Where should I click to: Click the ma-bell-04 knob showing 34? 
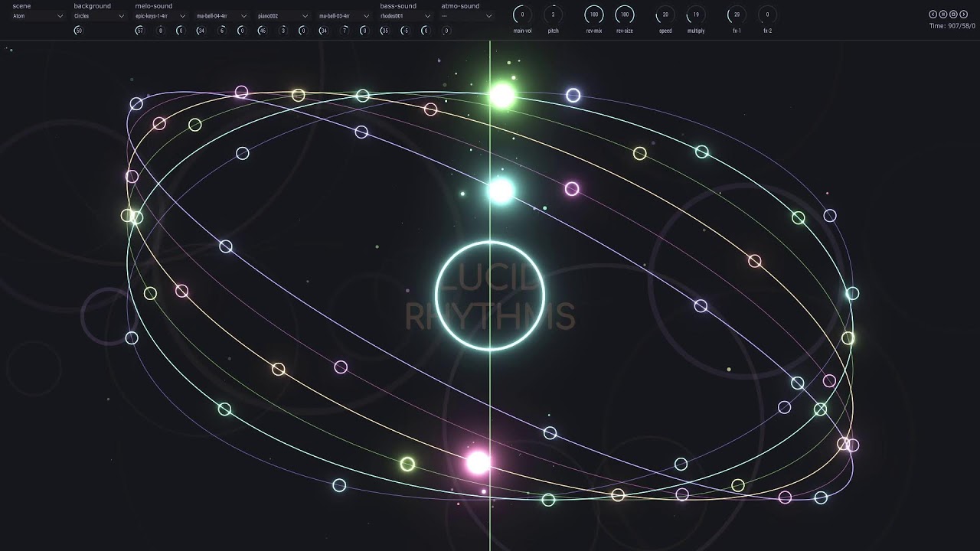(201, 31)
